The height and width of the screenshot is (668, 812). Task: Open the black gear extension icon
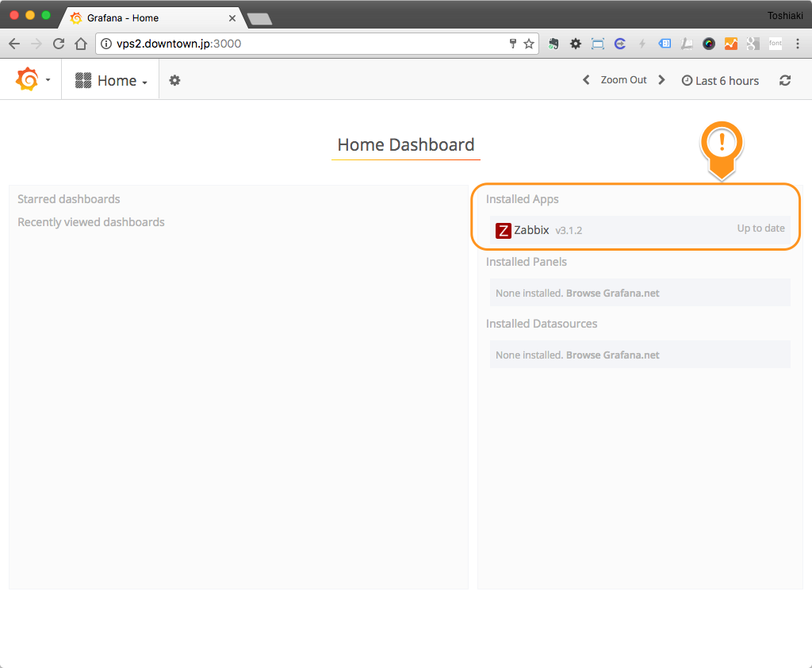pos(576,44)
